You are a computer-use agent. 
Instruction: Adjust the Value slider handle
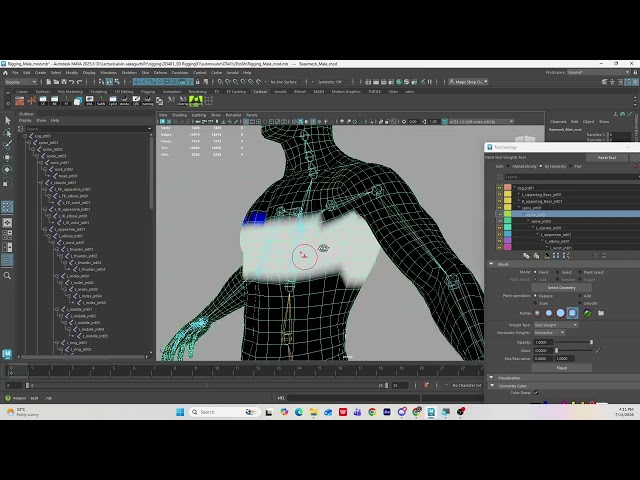point(556,351)
